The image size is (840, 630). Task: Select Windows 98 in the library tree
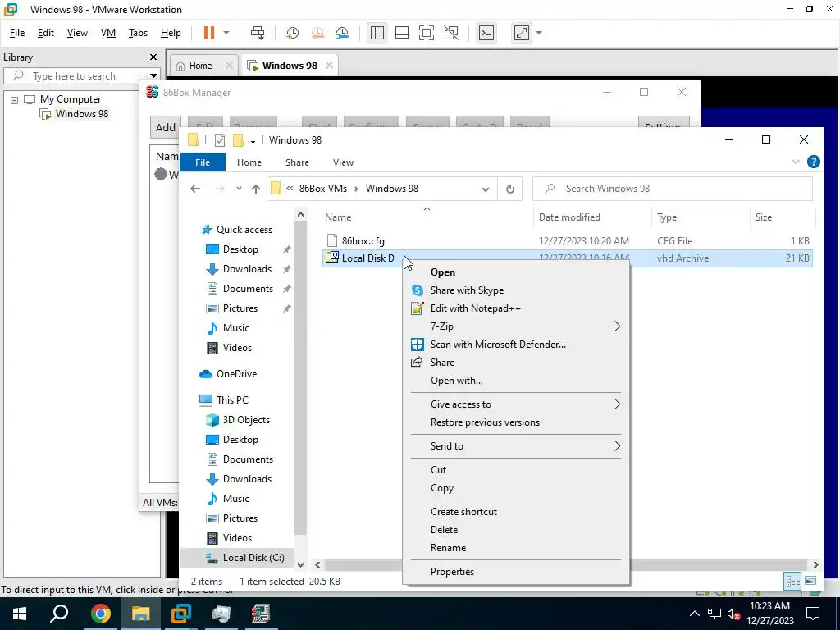(82, 113)
